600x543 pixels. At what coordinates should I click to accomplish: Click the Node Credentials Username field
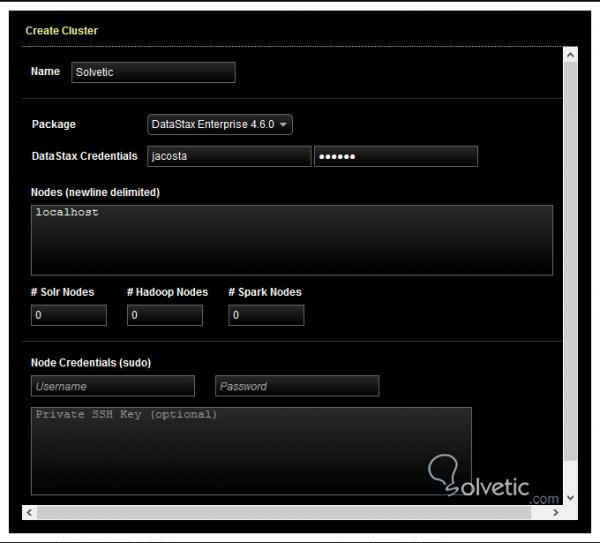(113, 386)
